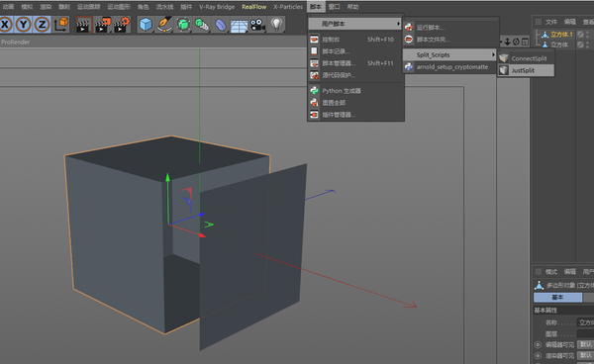The height and width of the screenshot is (364, 594).
Task: Click the 图层 layer field
Action: (x=585, y=333)
